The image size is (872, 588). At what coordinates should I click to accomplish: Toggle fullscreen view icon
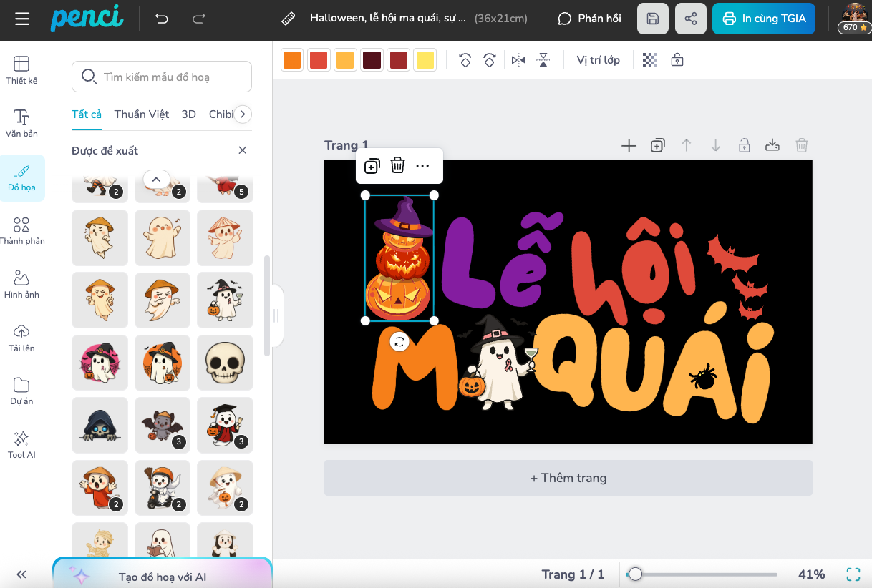click(x=853, y=574)
